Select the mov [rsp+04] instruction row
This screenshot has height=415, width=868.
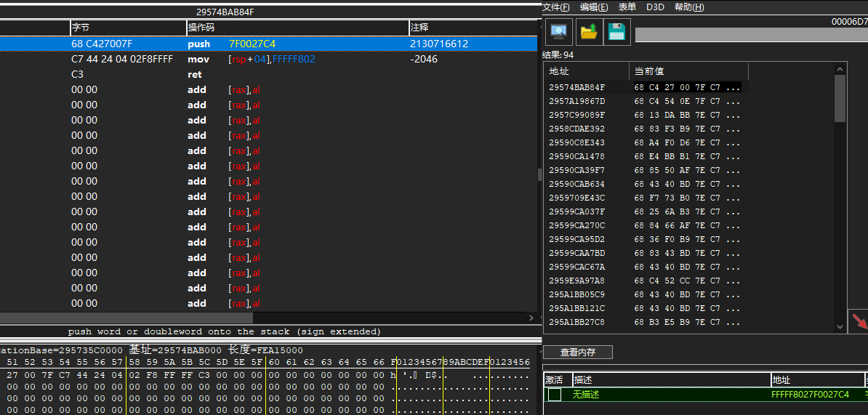point(268,59)
